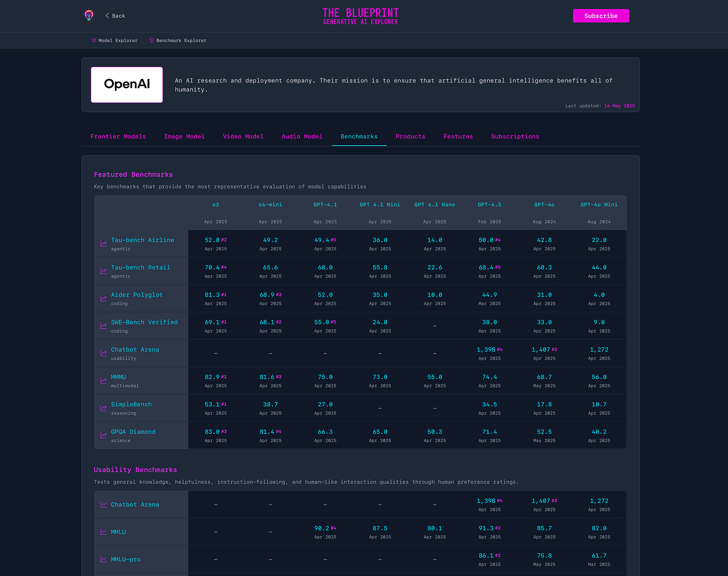This screenshot has height=576, width=728.
Task: Open the Subscriptions tab
Action: tap(515, 136)
